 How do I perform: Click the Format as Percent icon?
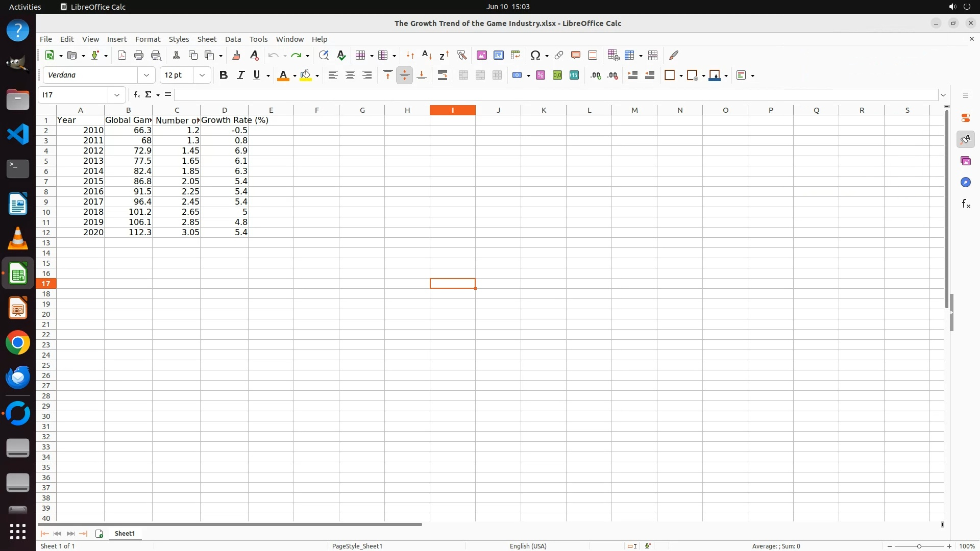[541, 75]
